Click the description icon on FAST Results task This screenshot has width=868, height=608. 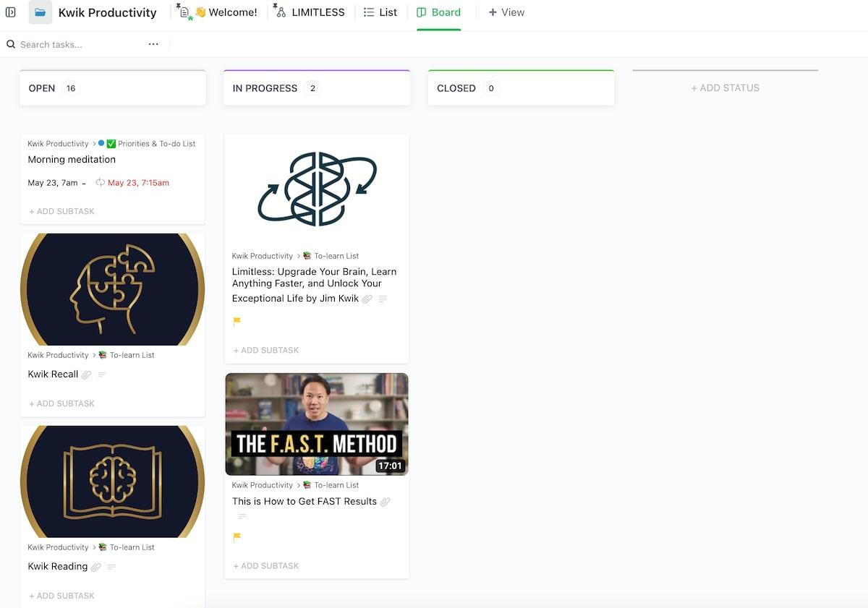(x=242, y=516)
